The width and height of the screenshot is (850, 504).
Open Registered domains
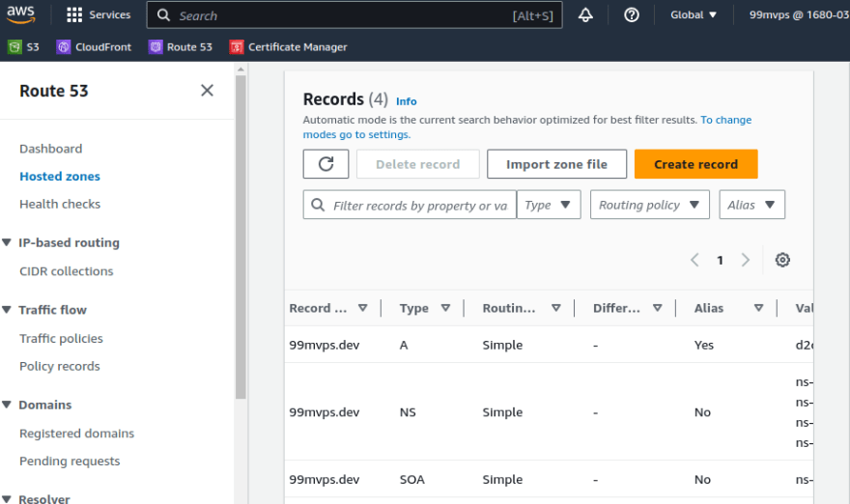click(x=76, y=433)
